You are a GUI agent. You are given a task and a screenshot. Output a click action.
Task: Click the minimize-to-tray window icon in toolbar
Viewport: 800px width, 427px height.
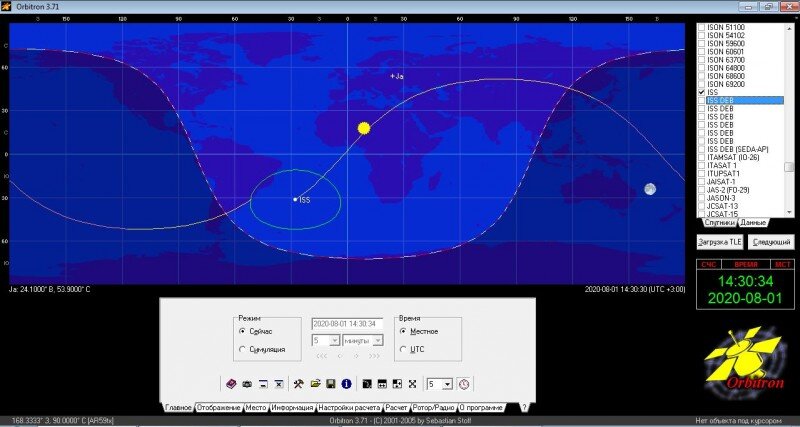(263, 384)
